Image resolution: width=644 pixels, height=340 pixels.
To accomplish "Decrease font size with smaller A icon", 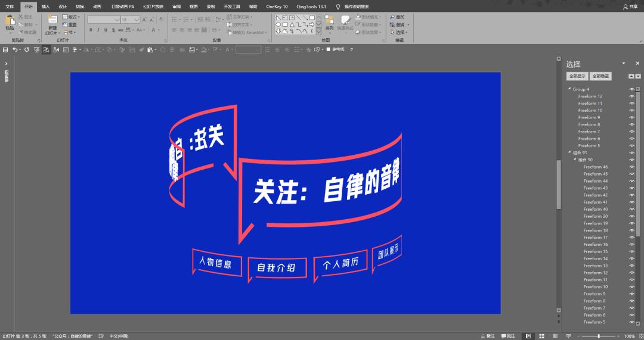I will point(151,20).
